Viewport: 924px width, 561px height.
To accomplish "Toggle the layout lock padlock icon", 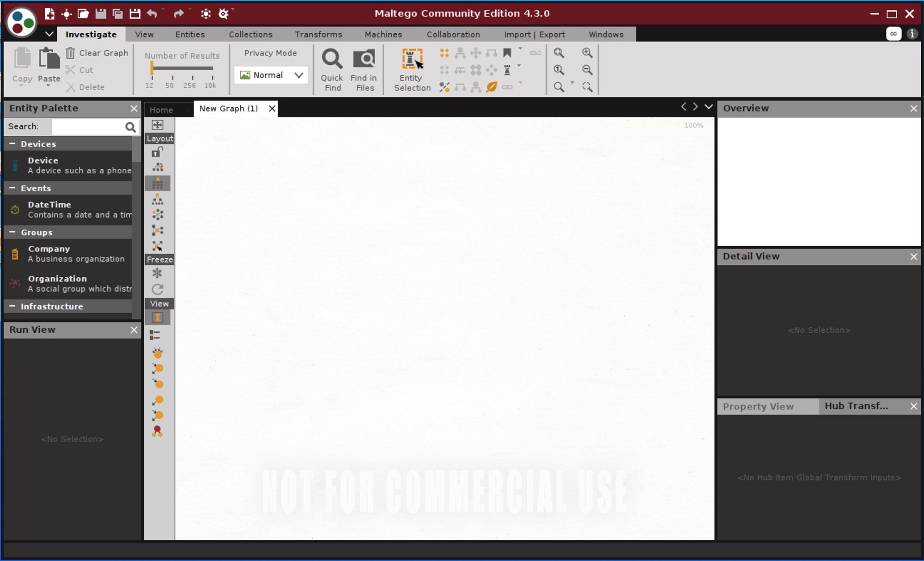I will [x=158, y=152].
